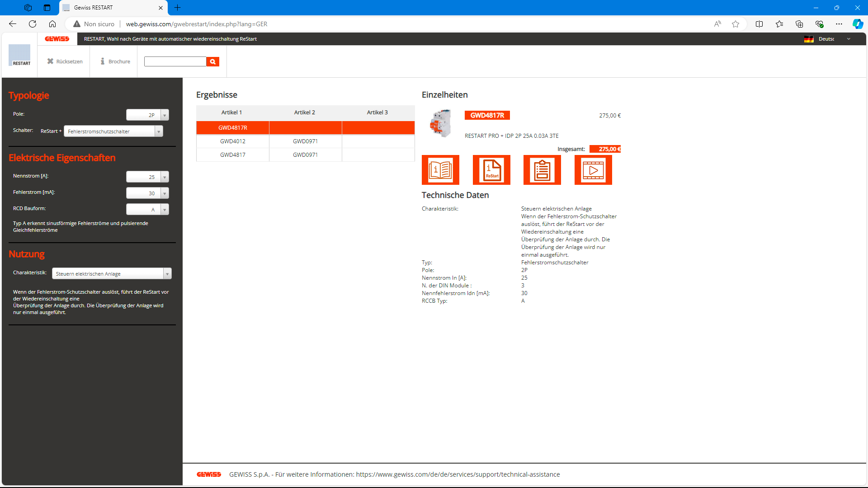This screenshot has height=488, width=868.
Task: Click the address bar URL
Action: (x=197, y=24)
